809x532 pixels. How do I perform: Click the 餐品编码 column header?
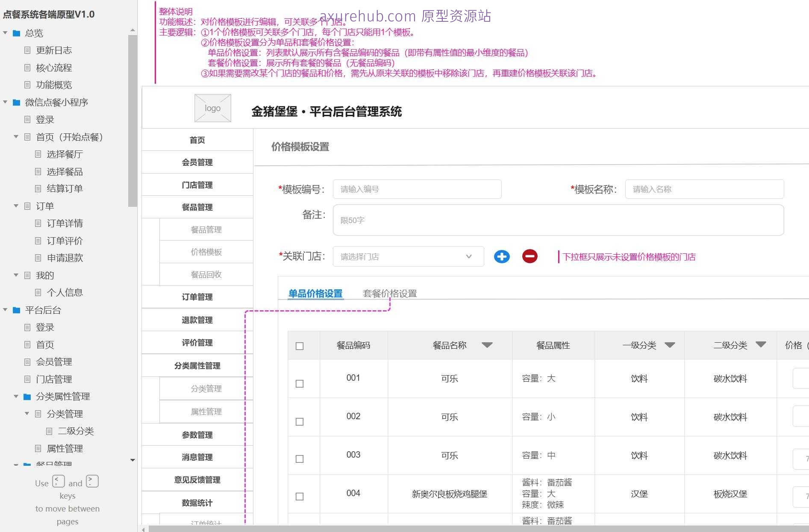pos(353,345)
